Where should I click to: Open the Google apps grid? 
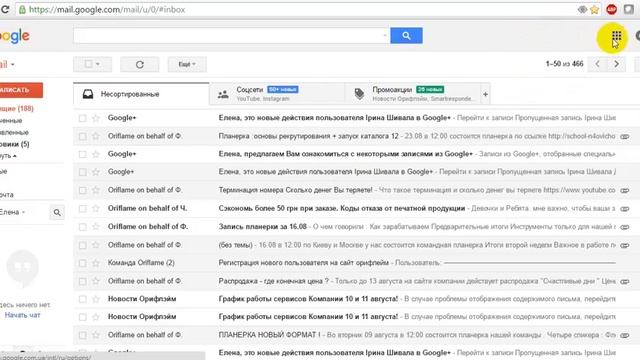tap(616, 36)
